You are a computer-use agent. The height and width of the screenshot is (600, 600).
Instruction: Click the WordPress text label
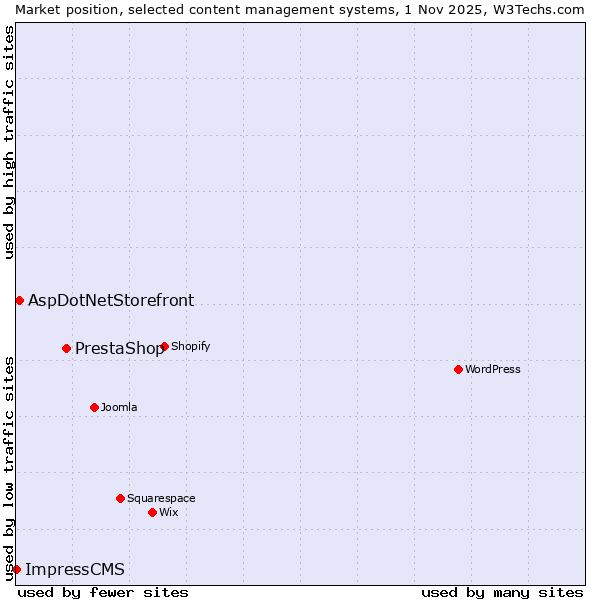coord(492,369)
